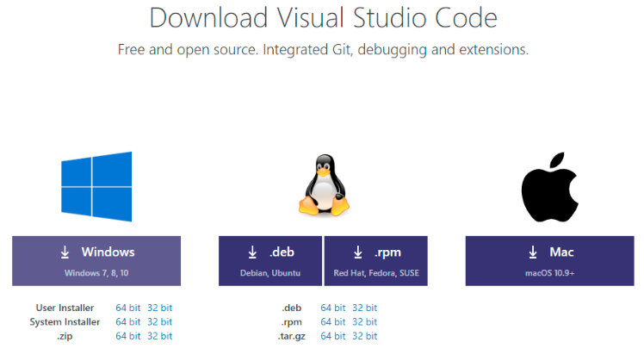The height and width of the screenshot is (355, 644).
Task: Click the Linux Tux penguin icon
Action: click(324, 185)
